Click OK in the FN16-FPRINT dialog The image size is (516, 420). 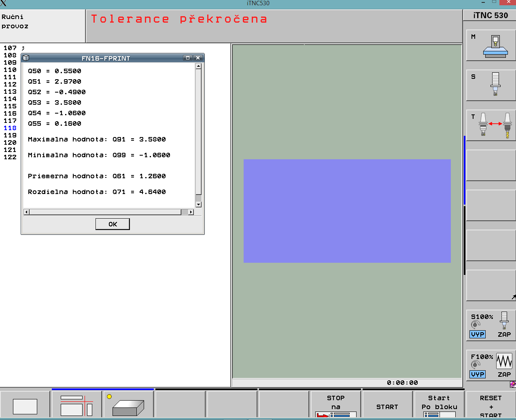click(x=113, y=224)
